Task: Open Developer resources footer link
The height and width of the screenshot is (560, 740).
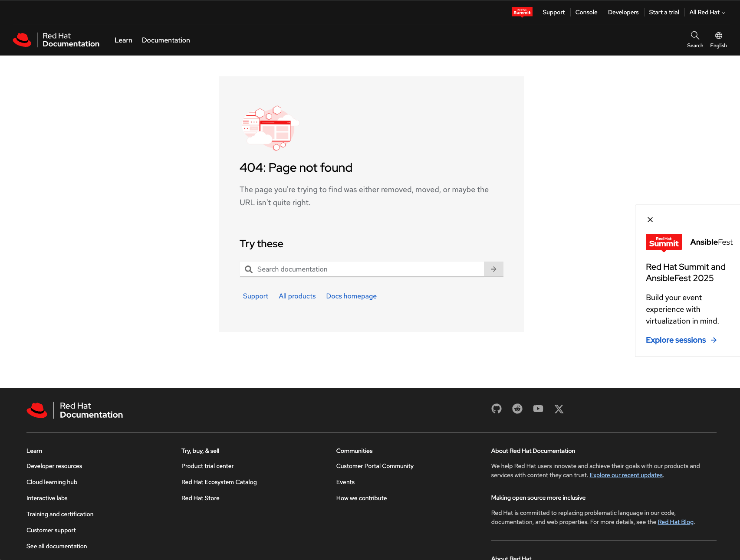Action: click(54, 466)
